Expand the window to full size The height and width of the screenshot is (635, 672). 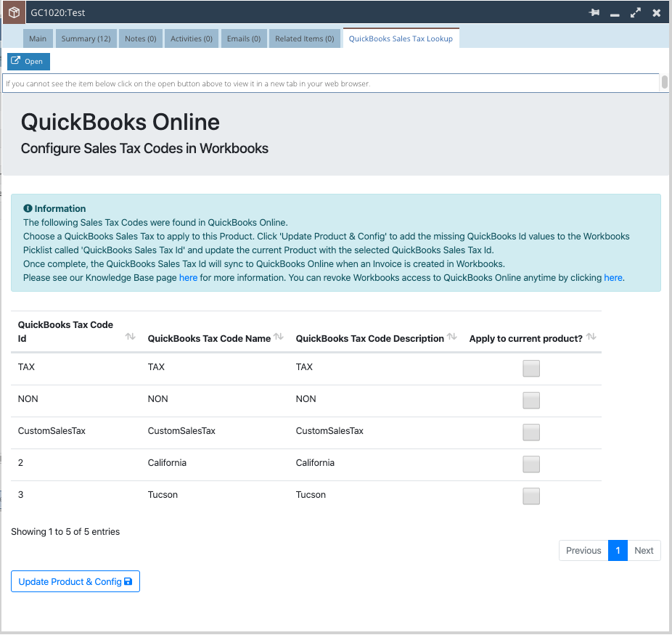point(635,13)
